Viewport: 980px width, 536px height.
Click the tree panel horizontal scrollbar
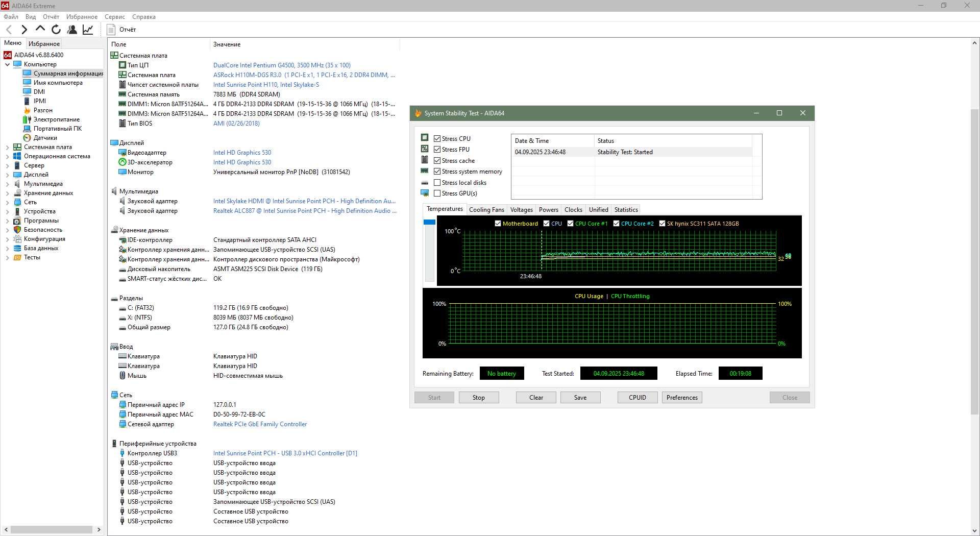tap(52, 530)
